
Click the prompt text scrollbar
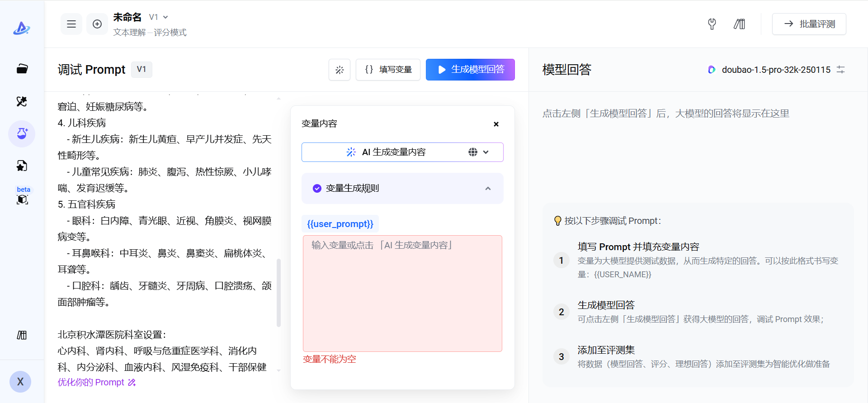tap(278, 292)
